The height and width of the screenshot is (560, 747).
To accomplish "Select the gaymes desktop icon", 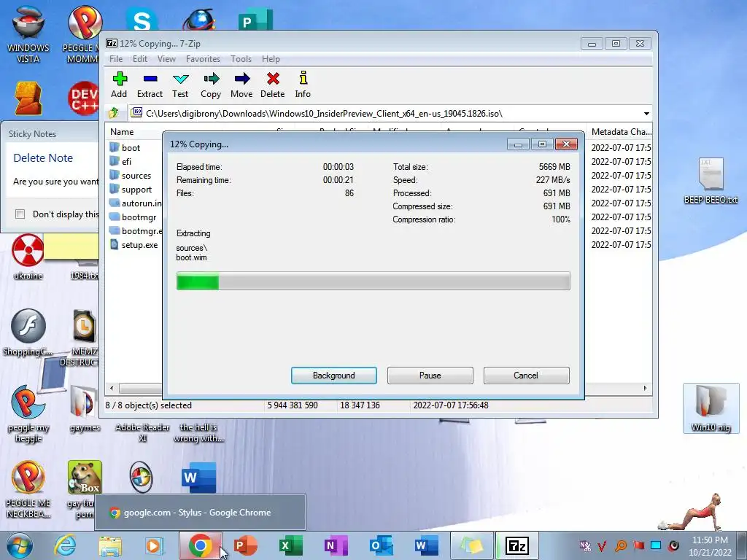I will click(x=85, y=408).
